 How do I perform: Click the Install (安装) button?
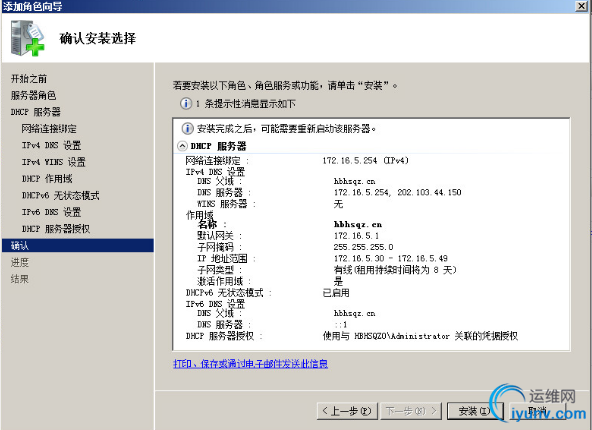pyautogui.click(x=475, y=411)
